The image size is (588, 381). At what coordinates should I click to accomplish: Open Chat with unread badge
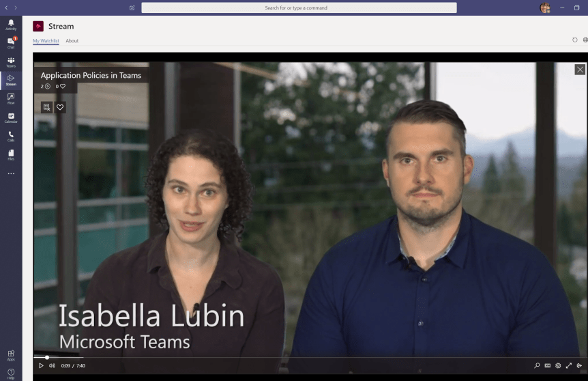click(x=11, y=43)
